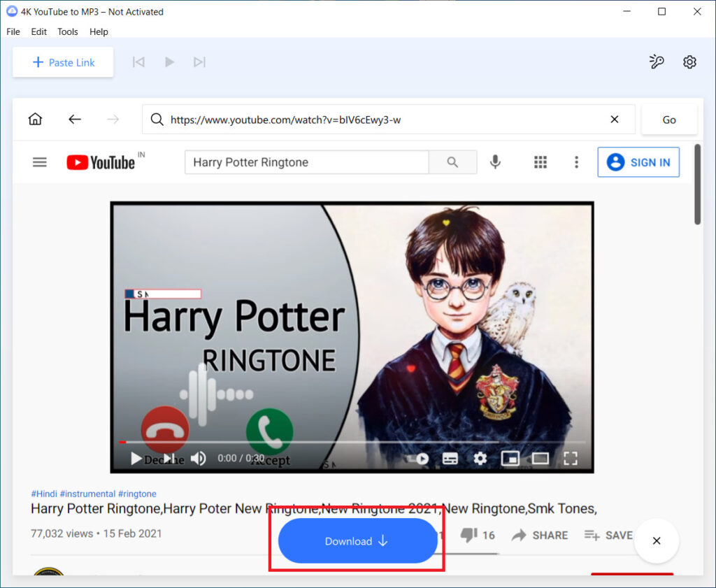Skip to previous track in toolbar
The width and height of the screenshot is (716, 588).
[x=138, y=62]
